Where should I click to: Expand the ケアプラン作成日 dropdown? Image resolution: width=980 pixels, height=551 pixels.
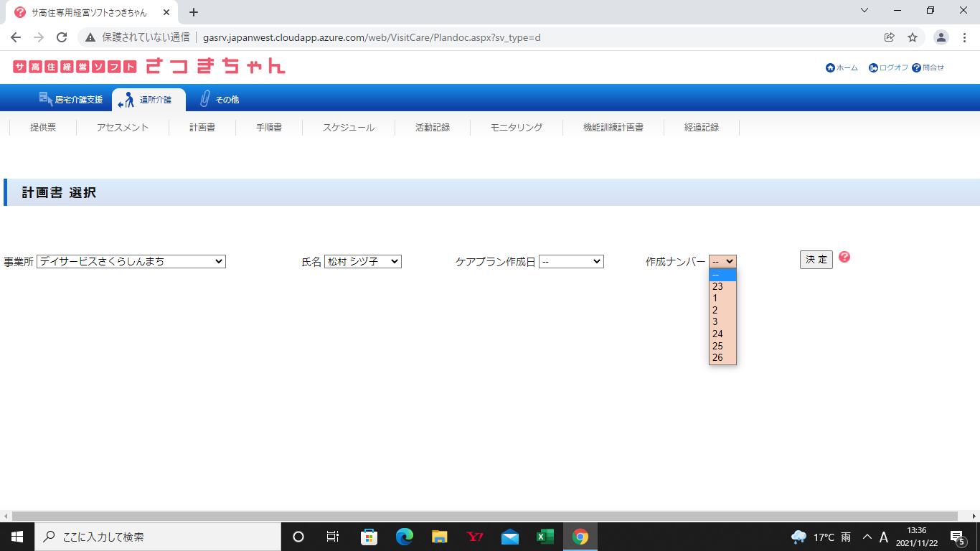pyautogui.click(x=571, y=262)
